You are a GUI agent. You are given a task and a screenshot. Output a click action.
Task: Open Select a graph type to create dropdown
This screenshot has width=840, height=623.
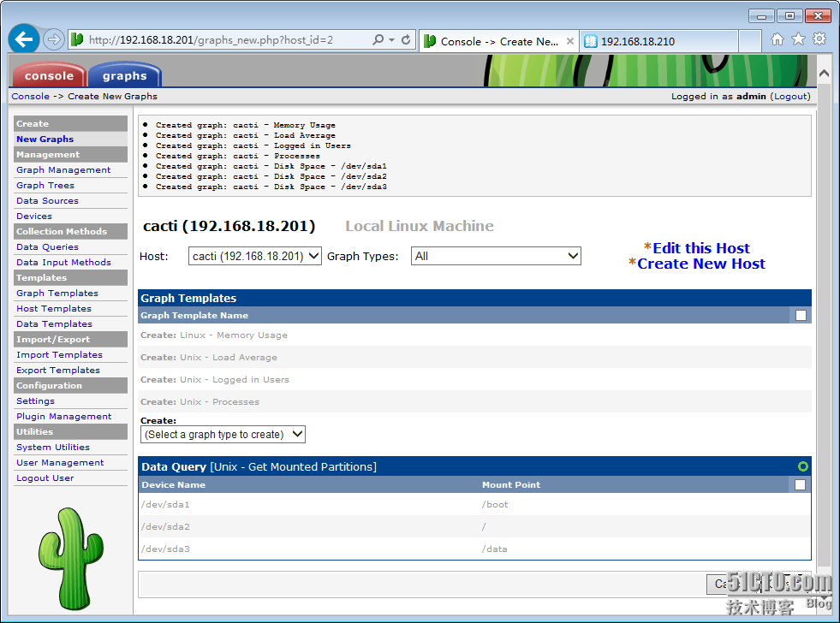tap(223, 434)
